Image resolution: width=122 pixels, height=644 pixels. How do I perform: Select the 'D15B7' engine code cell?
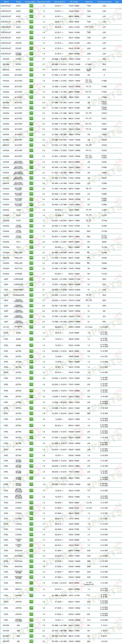click(x=104, y=226)
